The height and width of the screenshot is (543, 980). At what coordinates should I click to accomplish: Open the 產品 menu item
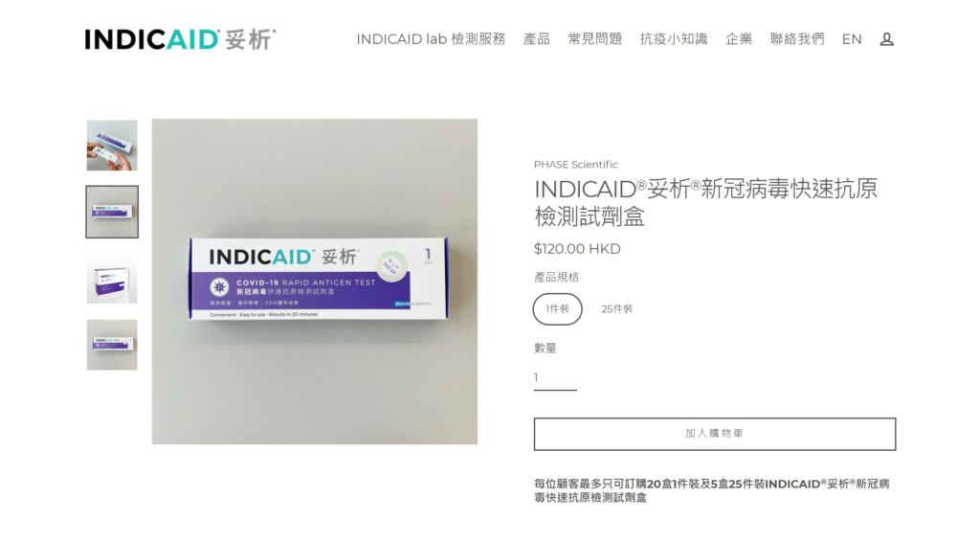pyautogui.click(x=536, y=39)
